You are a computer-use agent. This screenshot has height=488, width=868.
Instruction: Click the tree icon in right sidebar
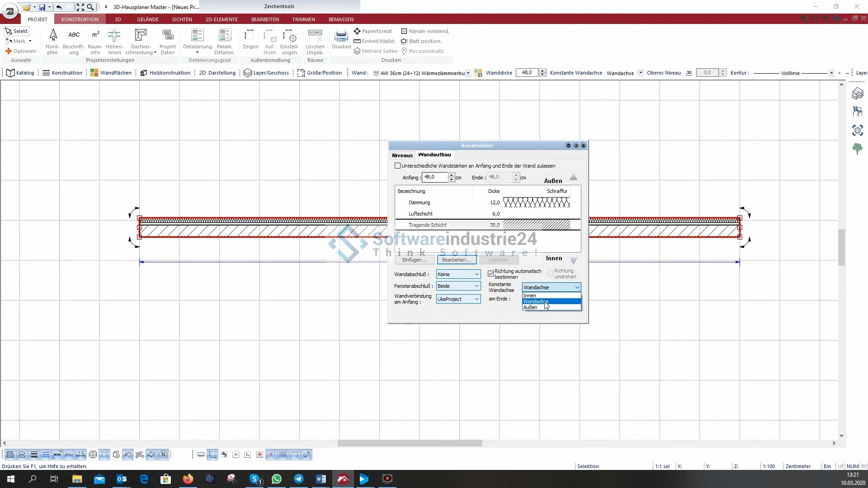click(x=857, y=149)
